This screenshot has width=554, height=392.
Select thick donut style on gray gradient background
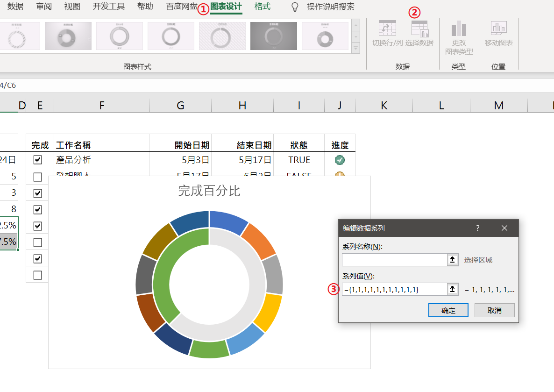coord(68,36)
